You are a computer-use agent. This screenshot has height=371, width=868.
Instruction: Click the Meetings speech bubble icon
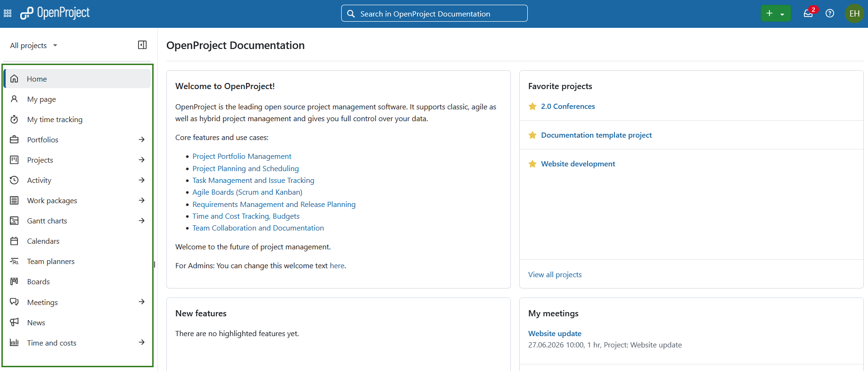tap(15, 302)
